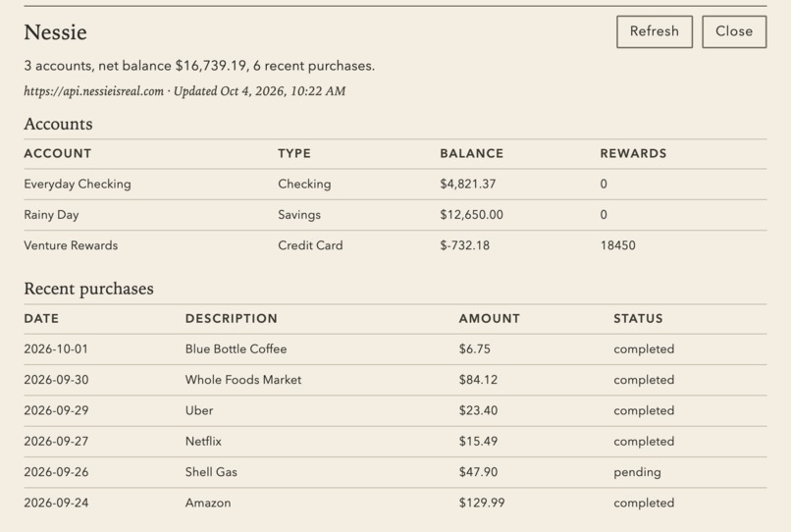This screenshot has height=532, width=791.
Task: Click the REWARDS column header
Action: (633, 153)
